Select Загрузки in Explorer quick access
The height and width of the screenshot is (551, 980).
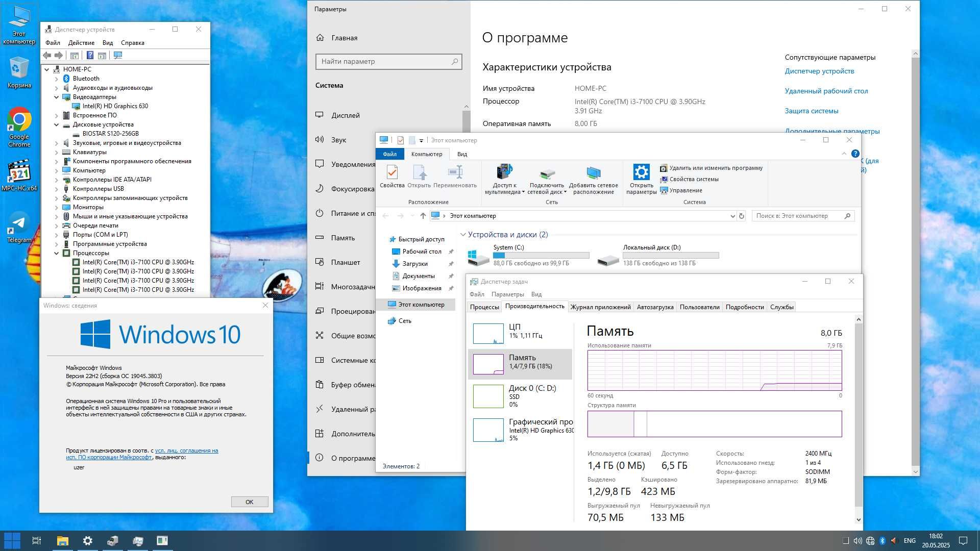point(414,264)
